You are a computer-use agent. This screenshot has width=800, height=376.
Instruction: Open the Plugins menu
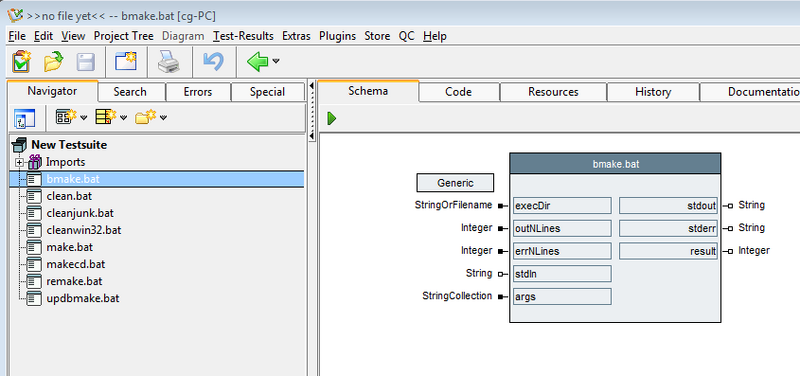click(x=337, y=36)
